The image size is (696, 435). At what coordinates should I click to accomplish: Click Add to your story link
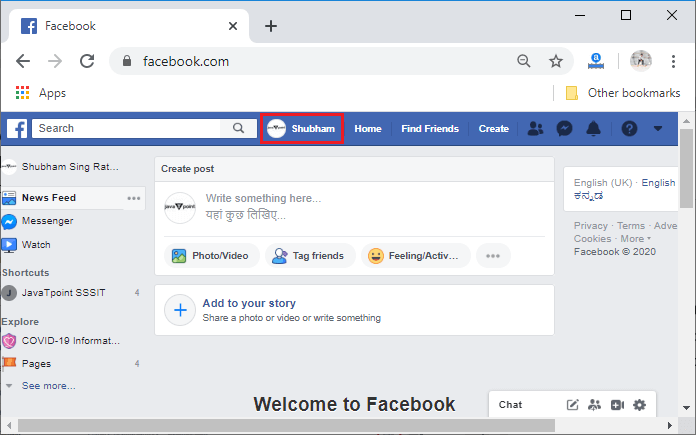click(249, 303)
